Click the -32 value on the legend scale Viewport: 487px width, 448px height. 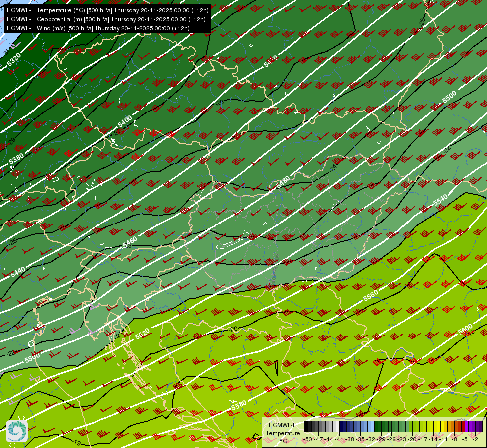[x=371, y=439]
